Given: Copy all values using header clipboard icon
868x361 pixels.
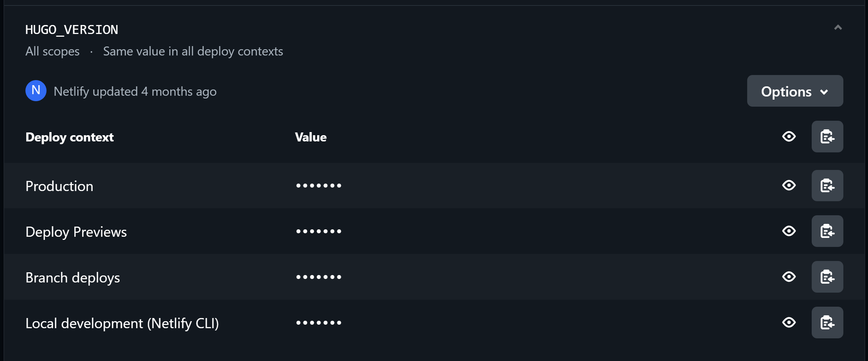Looking at the screenshot, I should tap(827, 137).
